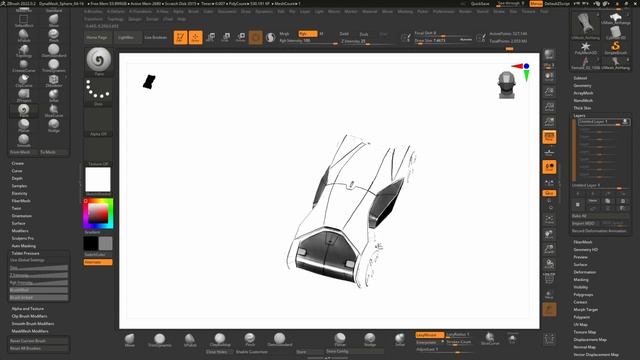640x360 pixels.
Task: Select the ZModeler brush
Action: click(53, 80)
